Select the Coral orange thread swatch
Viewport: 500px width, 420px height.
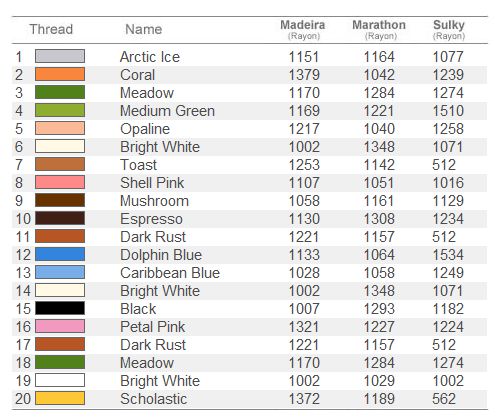60,74
